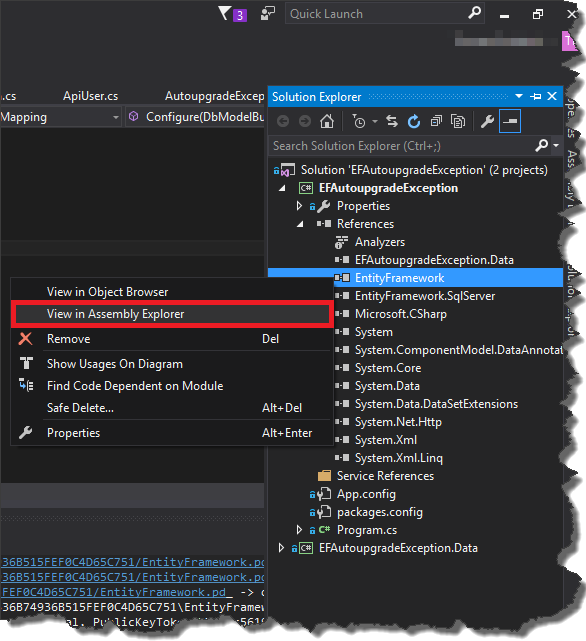Click the Service References folder icon
586x641 pixels.
click(x=324, y=476)
